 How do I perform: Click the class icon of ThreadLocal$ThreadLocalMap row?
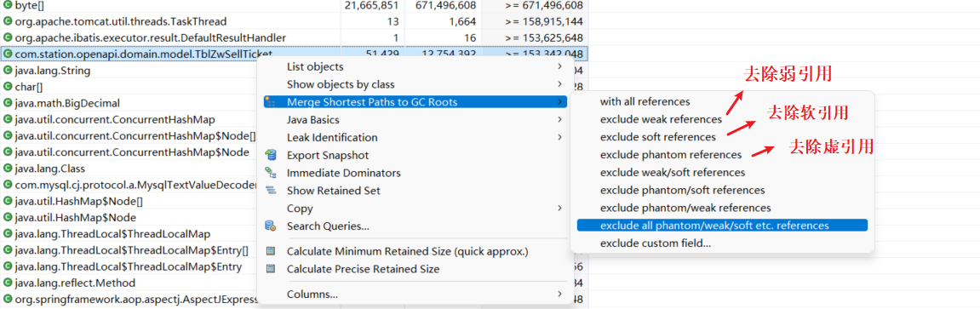pos(8,234)
